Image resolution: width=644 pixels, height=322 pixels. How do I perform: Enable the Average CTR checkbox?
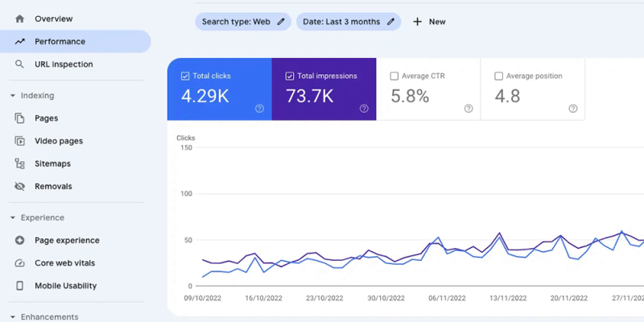pos(394,76)
